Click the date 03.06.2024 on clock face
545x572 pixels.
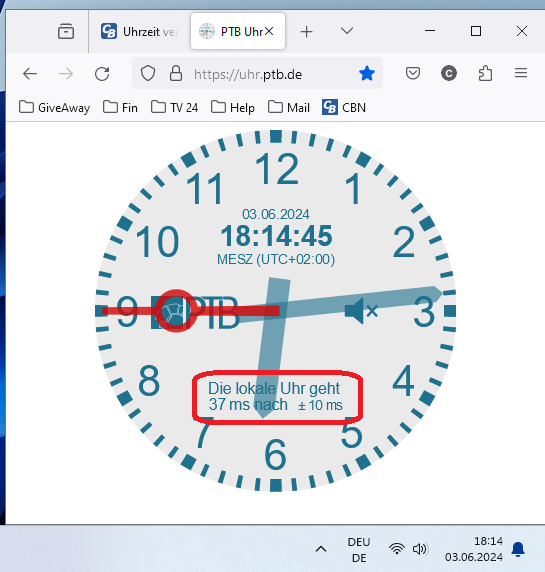pos(276,214)
